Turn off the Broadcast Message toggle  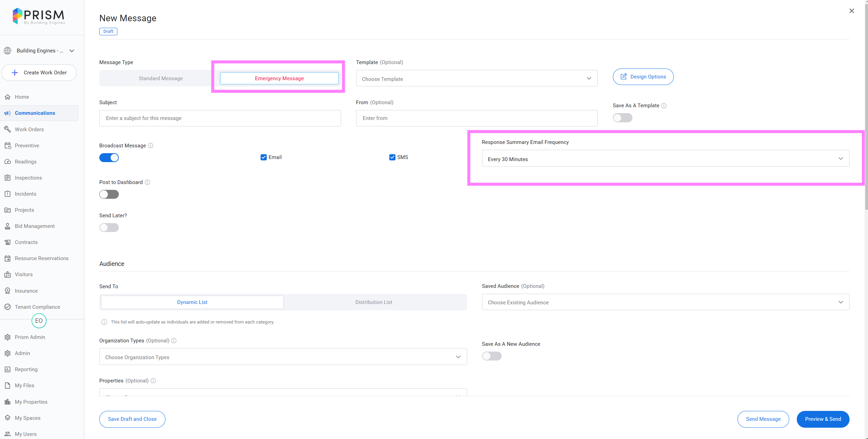tap(109, 158)
